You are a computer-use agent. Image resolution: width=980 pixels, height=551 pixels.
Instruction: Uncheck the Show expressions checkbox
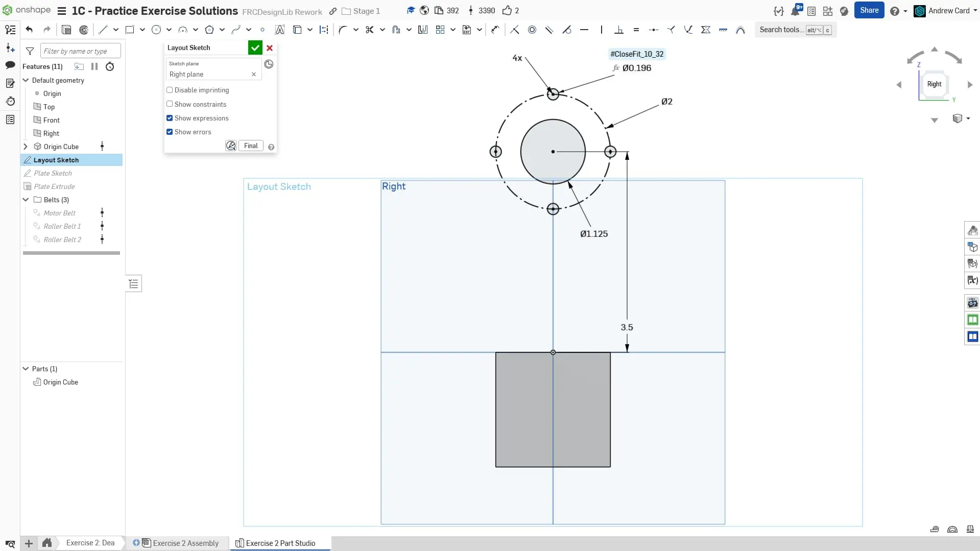(170, 118)
